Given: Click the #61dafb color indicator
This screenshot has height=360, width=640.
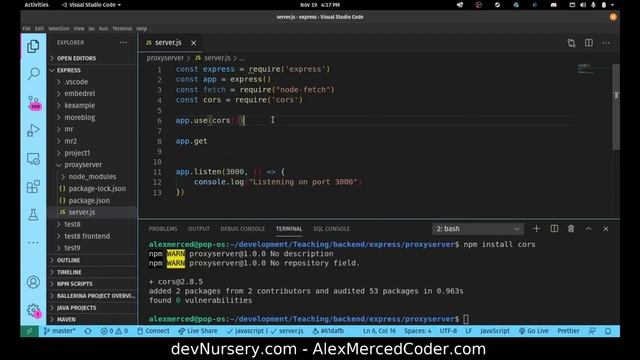Looking at the screenshot, I should pos(328,331).
